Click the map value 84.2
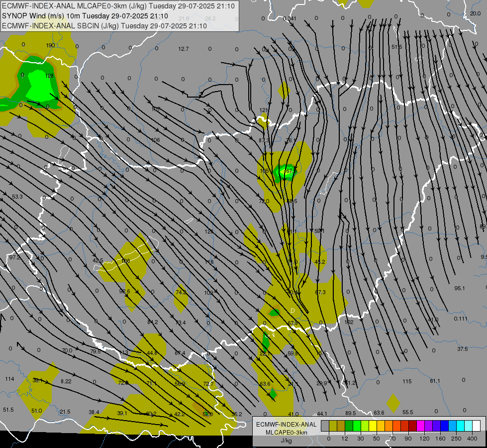 pyautogui.click(x=153, y=322)
